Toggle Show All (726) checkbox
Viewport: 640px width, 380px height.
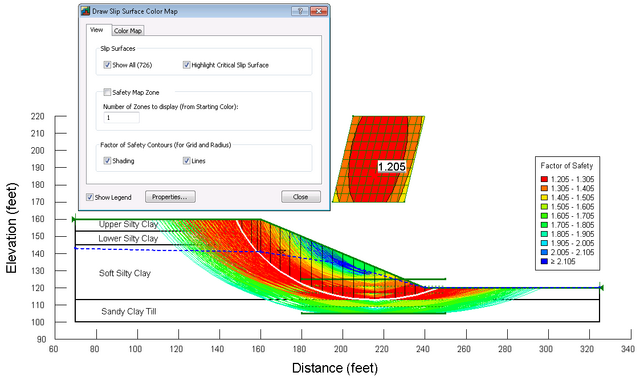tap(107, 65)
